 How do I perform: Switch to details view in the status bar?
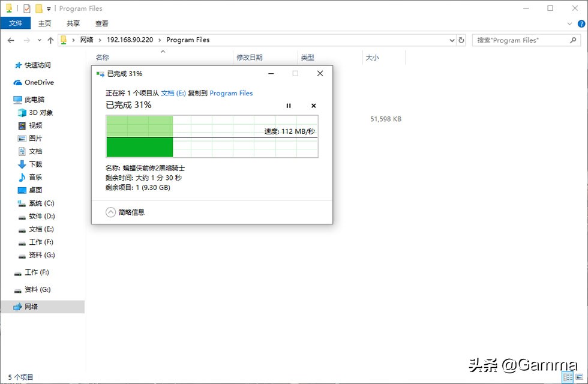568,377
